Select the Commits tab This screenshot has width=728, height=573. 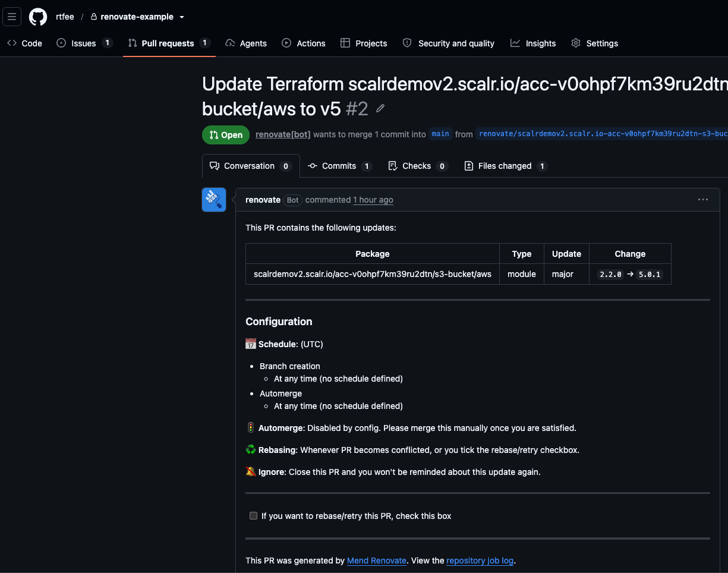coord(340,166)
